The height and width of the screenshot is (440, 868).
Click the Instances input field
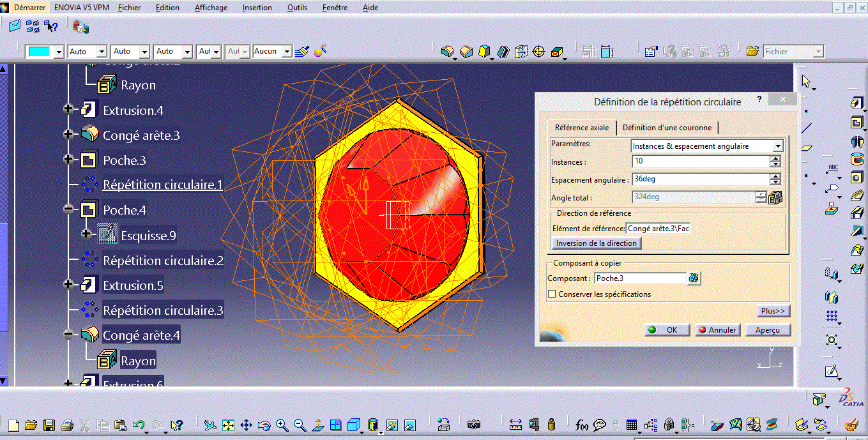(701, 162)
